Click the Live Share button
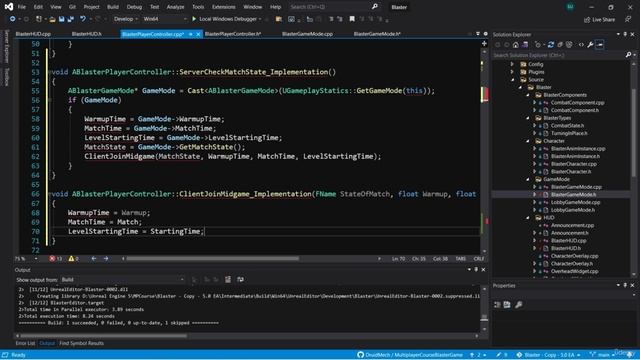 [x=600, y=19]
